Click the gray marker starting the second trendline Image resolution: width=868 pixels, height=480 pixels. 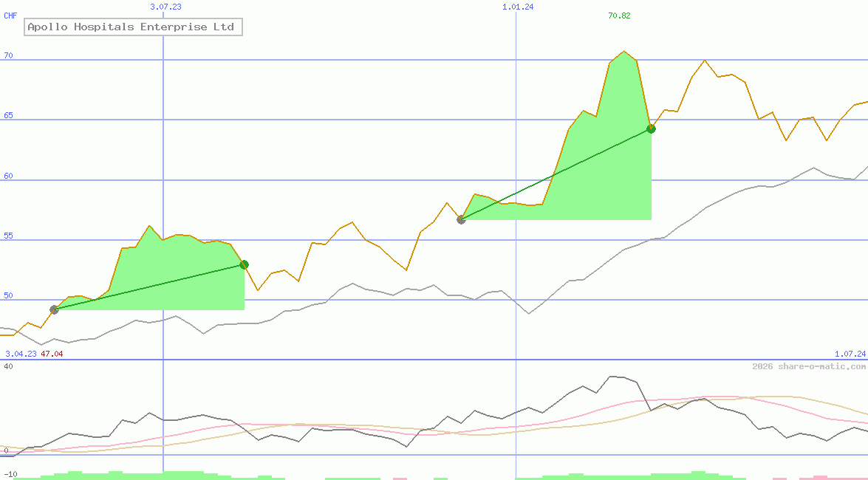pos(461,219)
